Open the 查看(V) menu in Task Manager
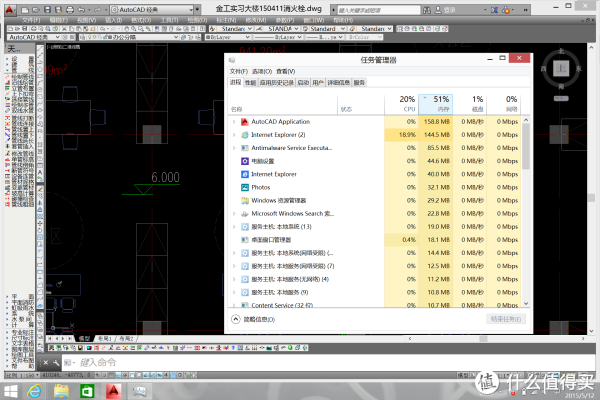 [285, 72]
